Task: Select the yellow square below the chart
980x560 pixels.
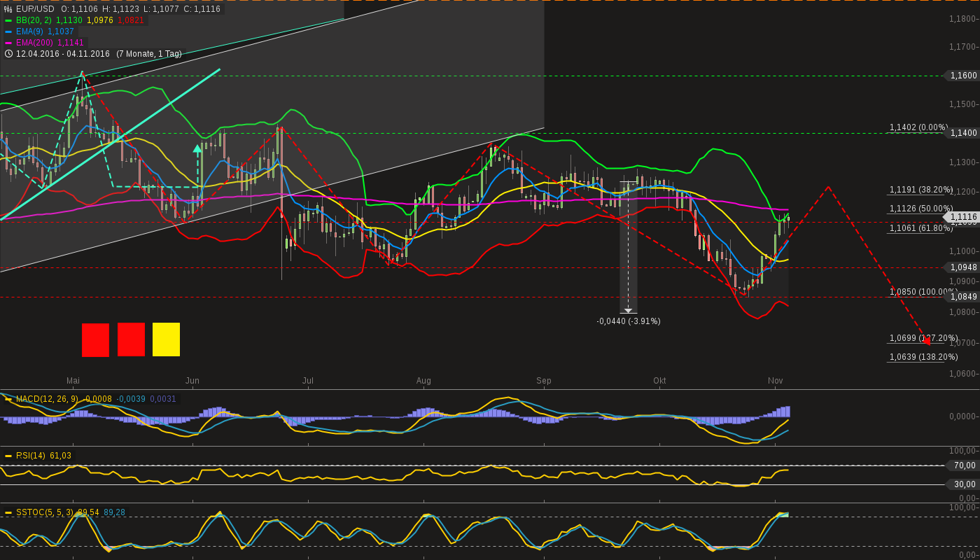Action: pos(166,339)
